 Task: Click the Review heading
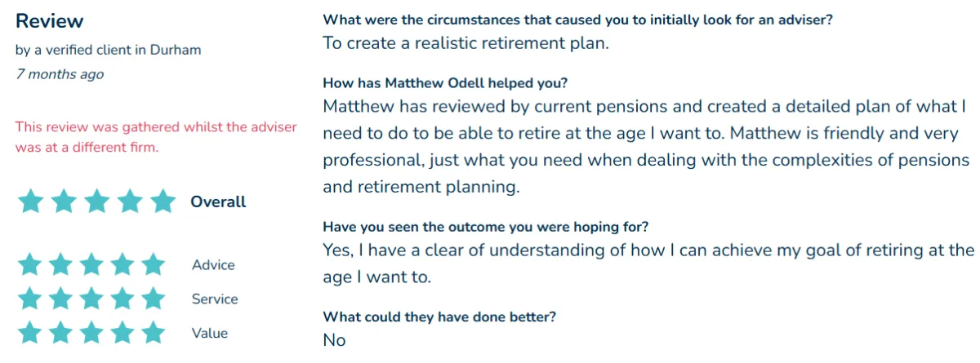pos(50,20)
